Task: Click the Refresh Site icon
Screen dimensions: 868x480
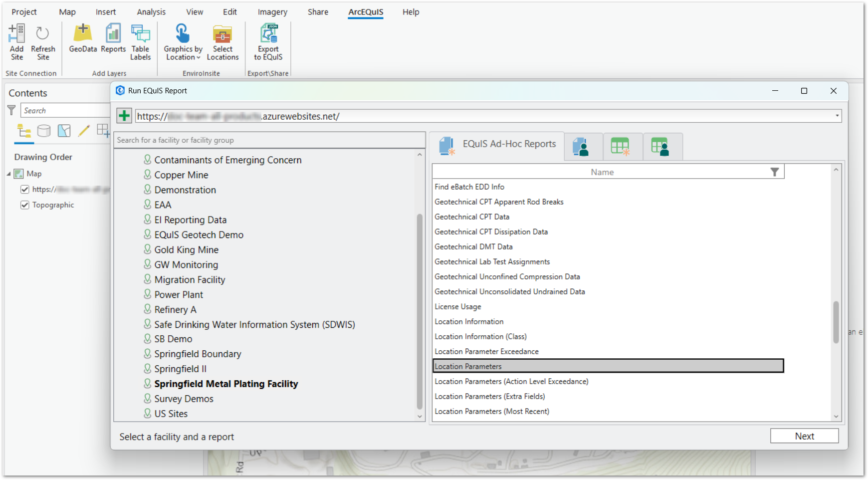Action: click(43, 33)
